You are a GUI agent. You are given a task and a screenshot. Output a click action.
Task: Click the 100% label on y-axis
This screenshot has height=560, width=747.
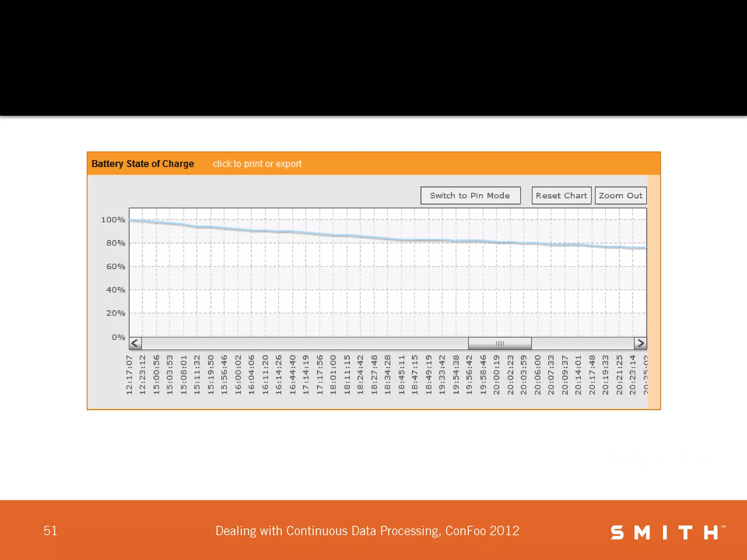point(113,220)
